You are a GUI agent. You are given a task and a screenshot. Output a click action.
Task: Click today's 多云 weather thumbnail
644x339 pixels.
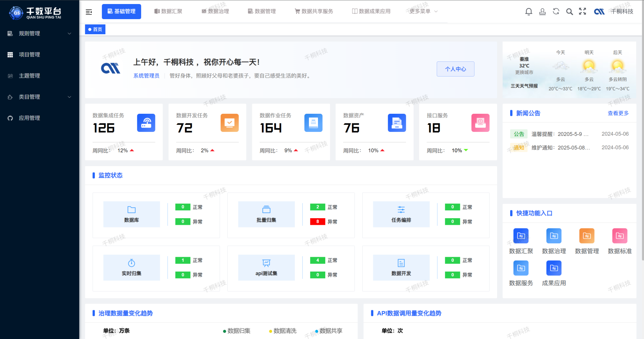[560, 66]
